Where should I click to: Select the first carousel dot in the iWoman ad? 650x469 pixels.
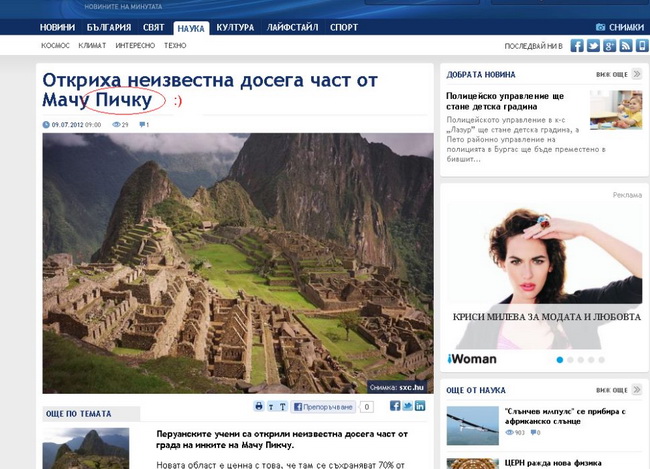click(x=560, y=360)
